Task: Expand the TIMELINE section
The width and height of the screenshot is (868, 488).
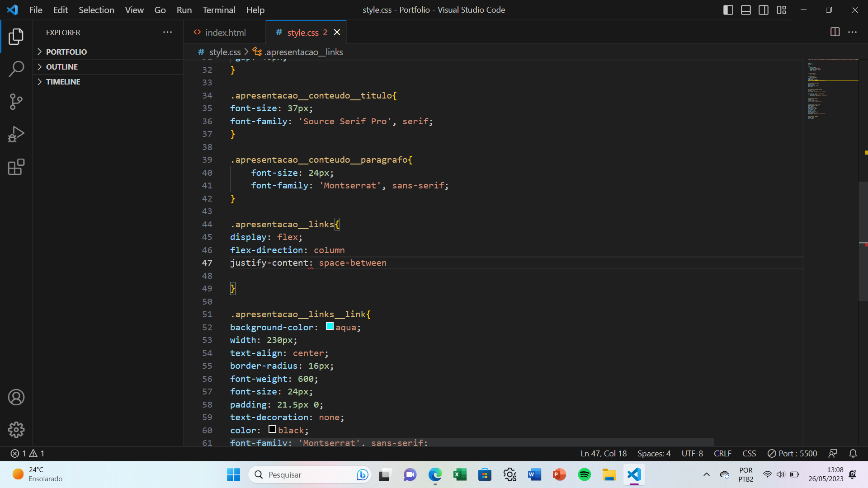Action: [x=108, y=82]
